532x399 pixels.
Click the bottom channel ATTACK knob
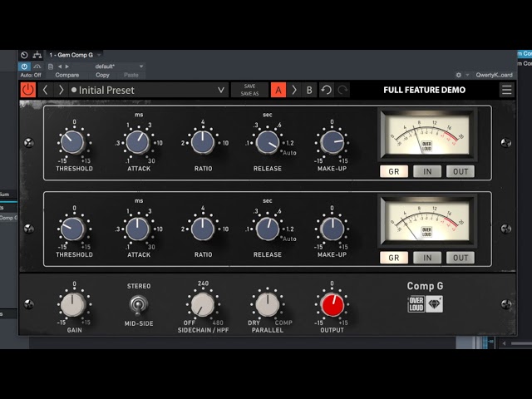pyautogui.click(x=138, y=229)
